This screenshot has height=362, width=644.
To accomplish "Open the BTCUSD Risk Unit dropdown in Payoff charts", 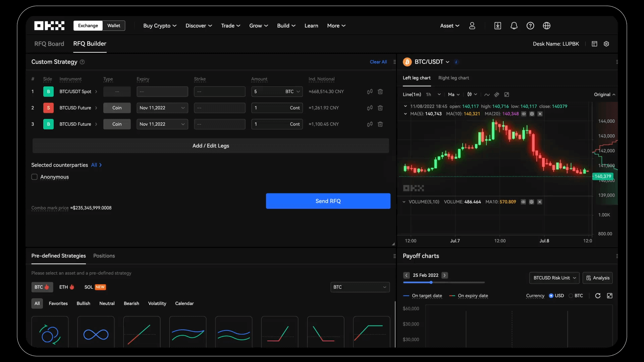I will coord(554,278).
